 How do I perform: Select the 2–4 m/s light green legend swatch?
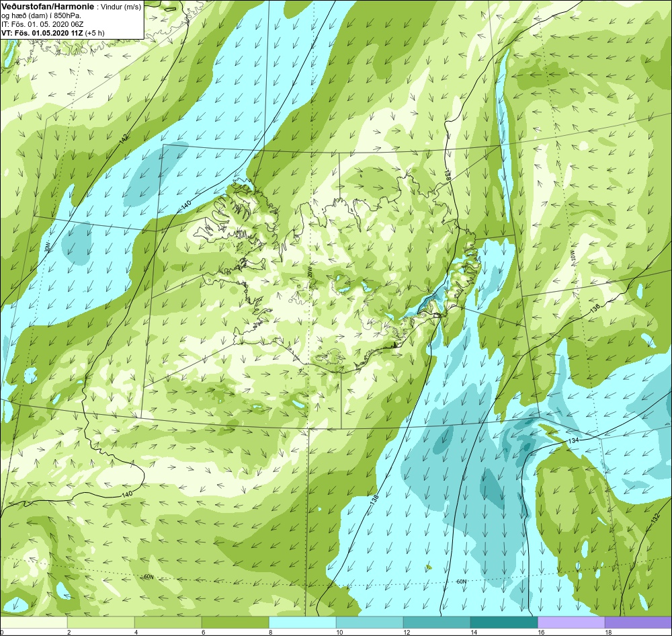(101, 623)
